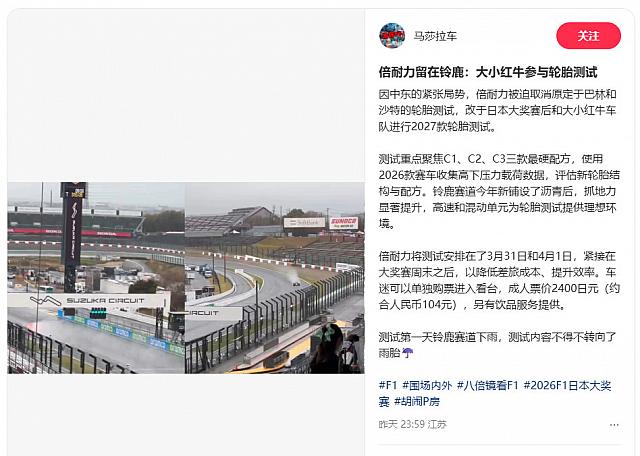
Task: Click the first paragraph about 中东 tensions
Action: click(497, 110)
